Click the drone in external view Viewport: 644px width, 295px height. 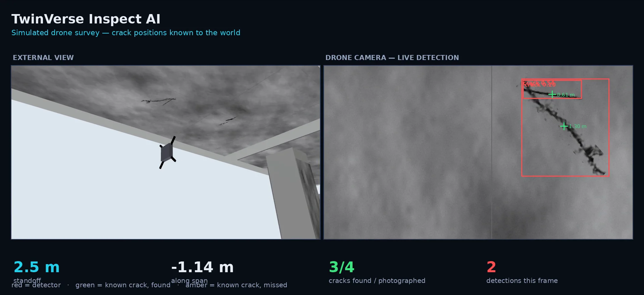[x=167, y=153]
